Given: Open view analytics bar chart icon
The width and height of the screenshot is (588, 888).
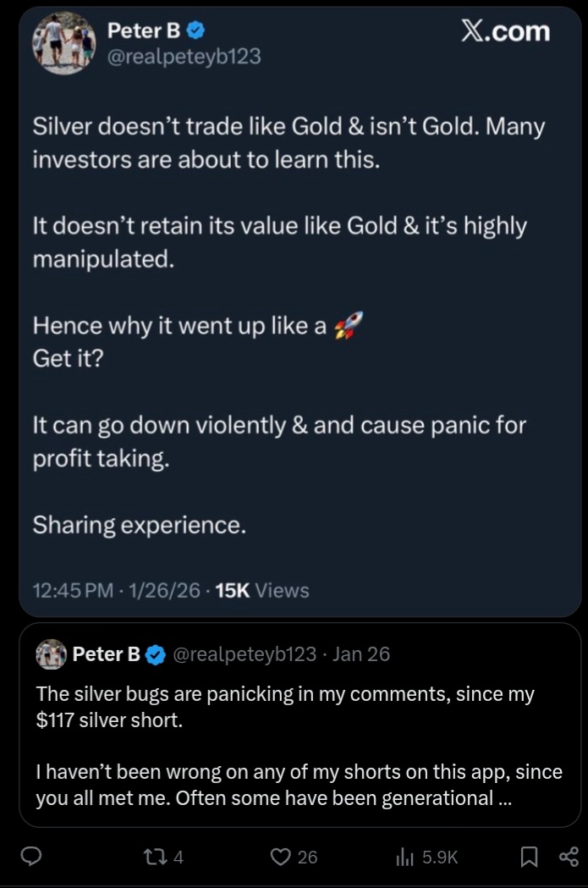Looking at the screenshot, I should [404, 858].
